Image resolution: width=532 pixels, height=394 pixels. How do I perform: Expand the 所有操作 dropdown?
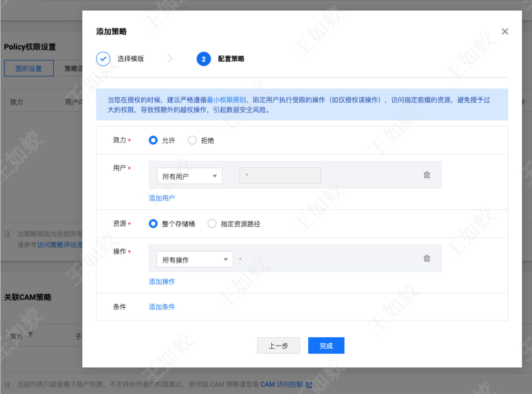(x=195, y=260)
